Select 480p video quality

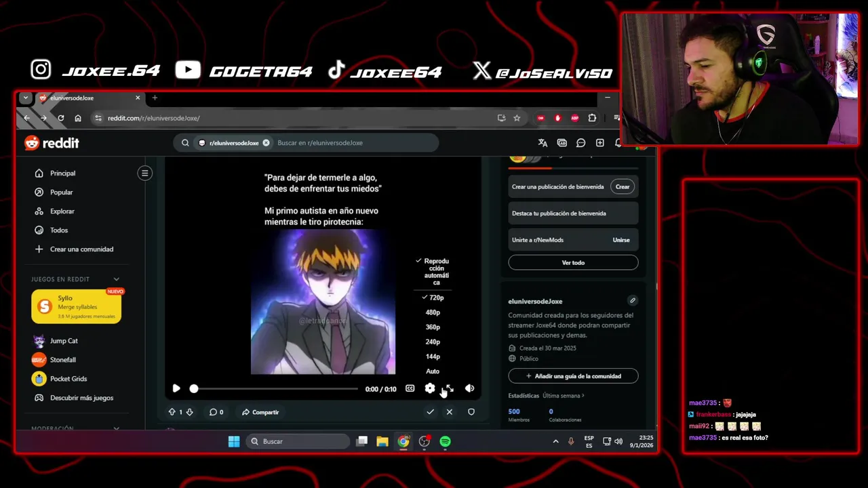click(x=433, y=312)
